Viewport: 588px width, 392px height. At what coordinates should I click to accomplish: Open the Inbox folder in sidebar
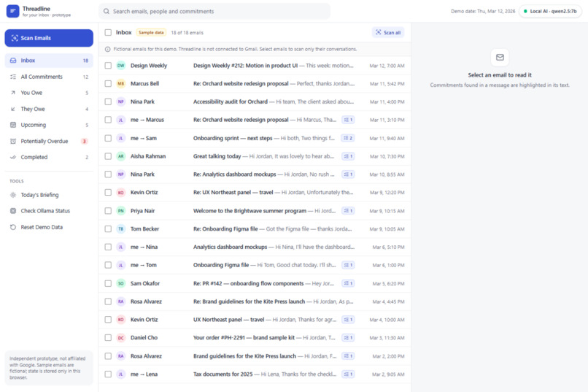49,61
